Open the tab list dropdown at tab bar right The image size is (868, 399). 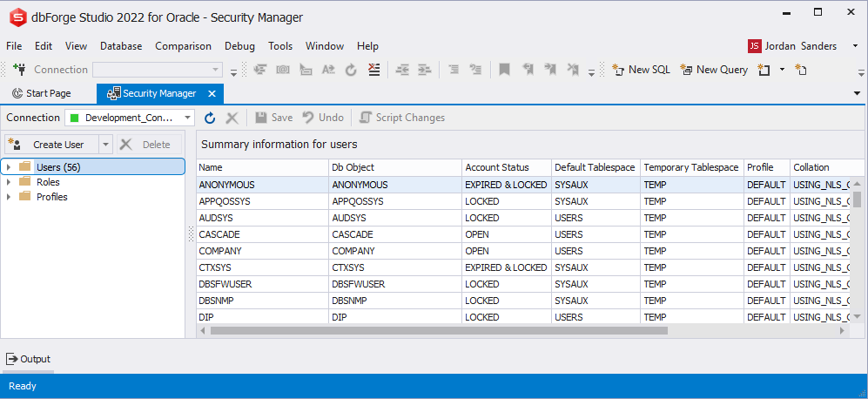[x=858, y=93]
